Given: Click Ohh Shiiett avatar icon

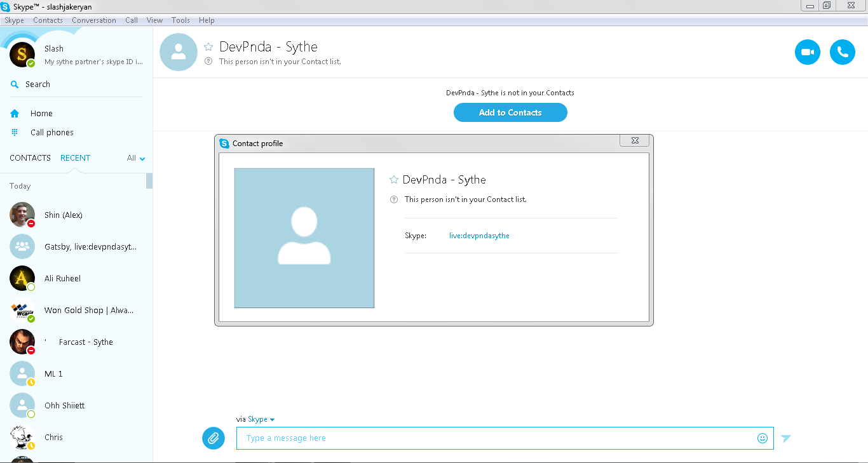Looking at the screenshot, I should pyautogui.click(x=22, y=405).
